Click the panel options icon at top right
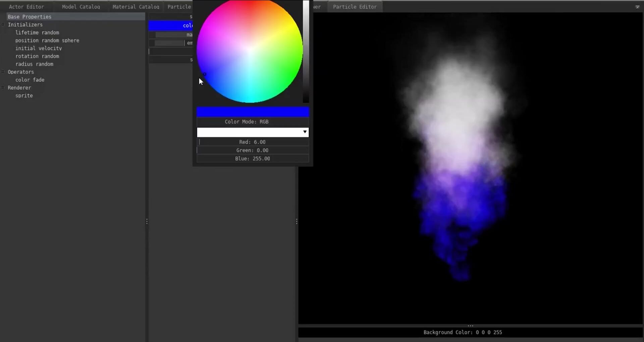The width and height of the screenshot is (644, 342). 637,7
